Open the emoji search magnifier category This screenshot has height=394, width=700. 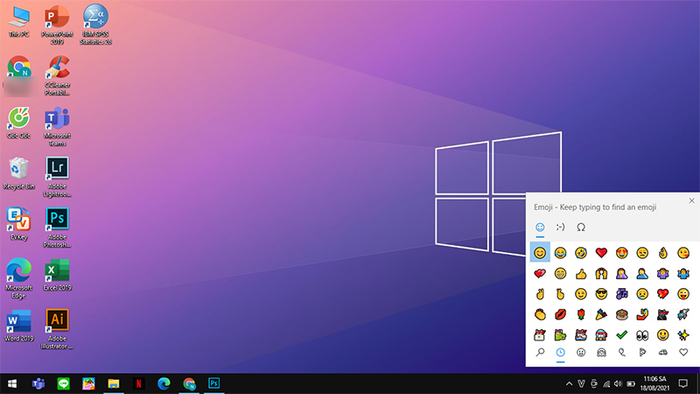540,353
